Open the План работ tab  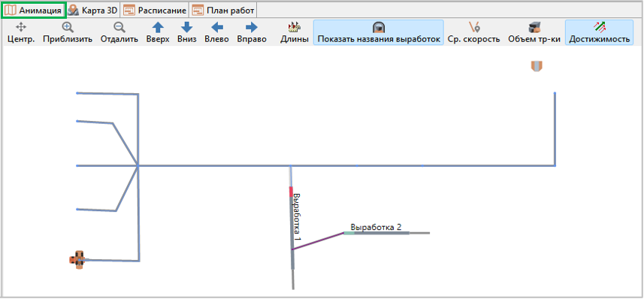pos(223,11)
